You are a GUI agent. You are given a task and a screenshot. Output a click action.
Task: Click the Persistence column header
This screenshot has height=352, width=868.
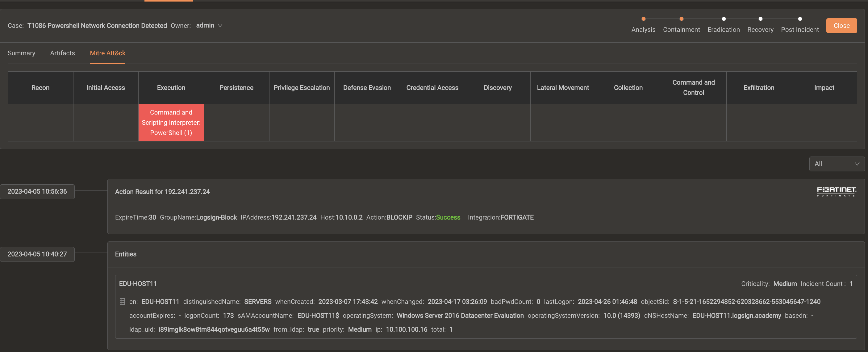[236, 88]
